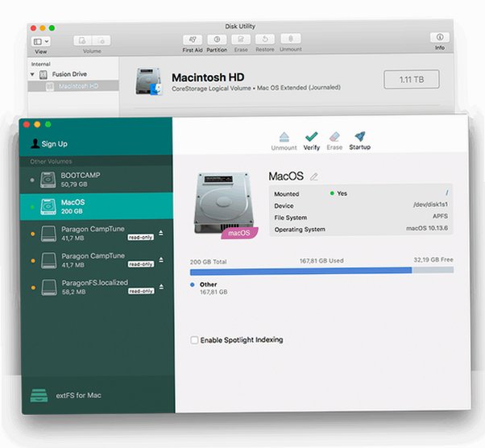Click First Aid icon in Disk Utility
This screenshot has width=485, height=448.
point(193,39)
